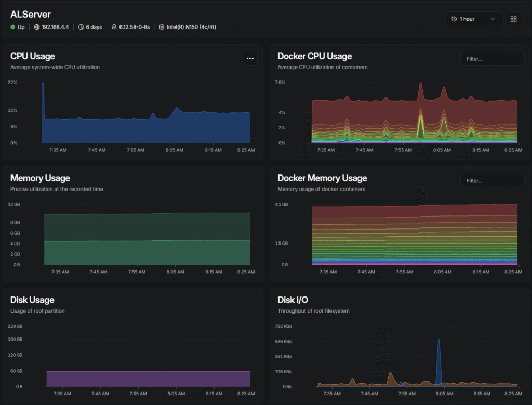Click the purple area in Disk Usage chart
Image resolution: width=532 pixels, height=405 pixels.
[x=148, y=379]
